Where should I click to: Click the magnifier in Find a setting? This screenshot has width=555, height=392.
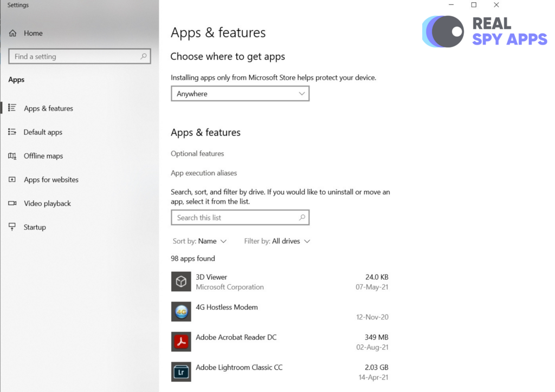click(143, 56)
